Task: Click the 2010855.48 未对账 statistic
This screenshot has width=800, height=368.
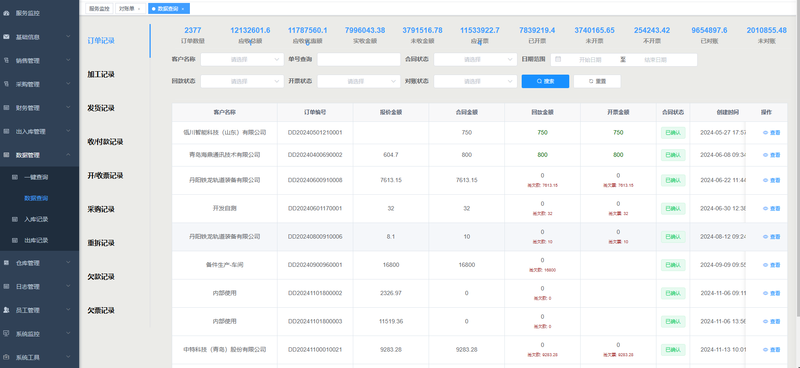Action: click(766, 30)
